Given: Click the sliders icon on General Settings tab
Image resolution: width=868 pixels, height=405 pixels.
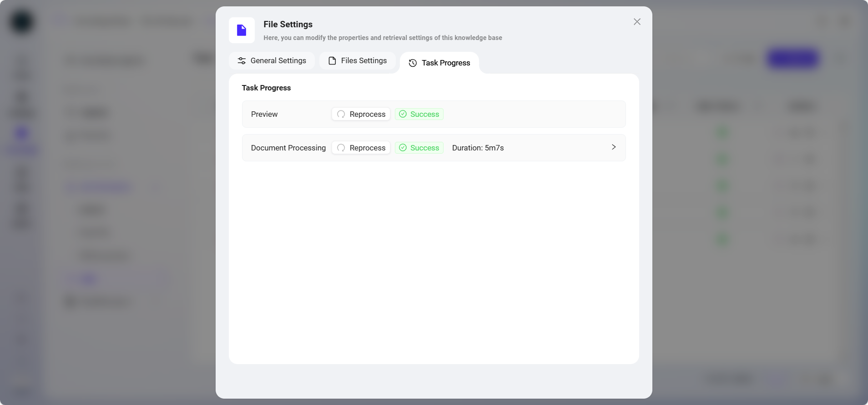Looking at the screenshot, I should coord(242,61).
